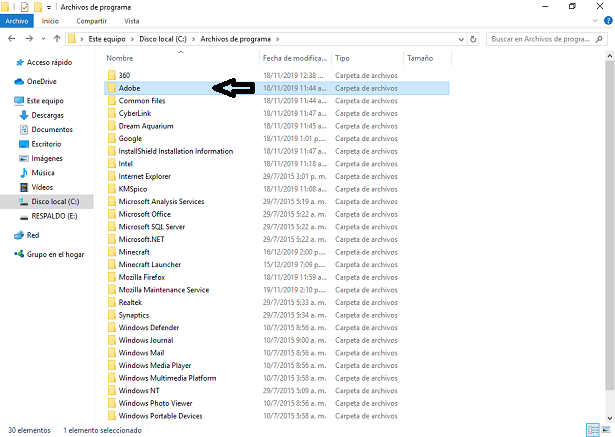Select the 360 folder icon

[x=112, y=75]
